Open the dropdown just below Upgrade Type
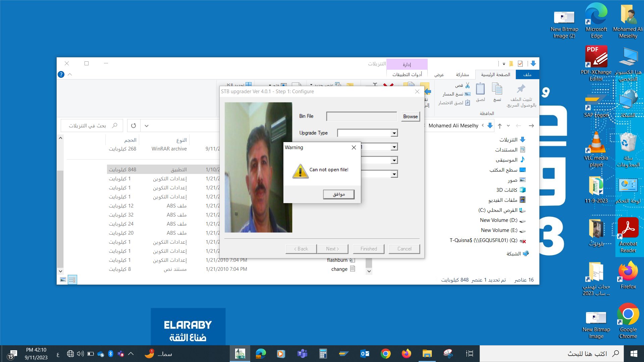This screenshot has height=362, width=644. click(394, 147)
